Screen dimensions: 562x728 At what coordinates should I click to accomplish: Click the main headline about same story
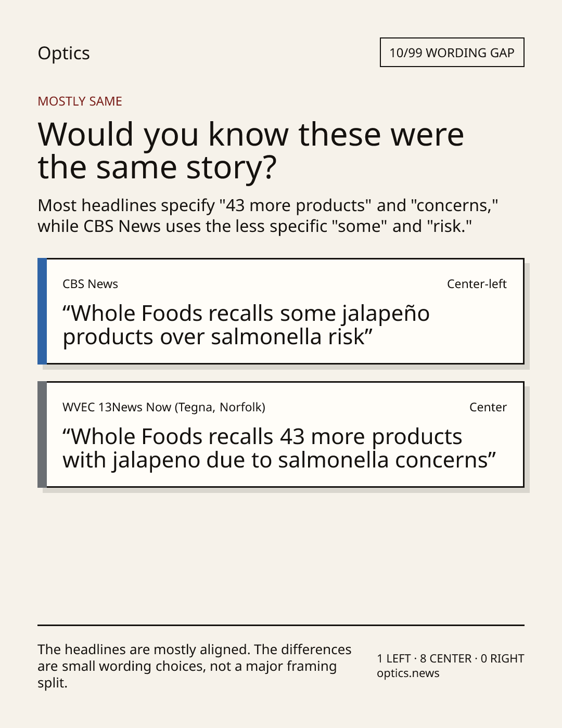click(251, 150)
